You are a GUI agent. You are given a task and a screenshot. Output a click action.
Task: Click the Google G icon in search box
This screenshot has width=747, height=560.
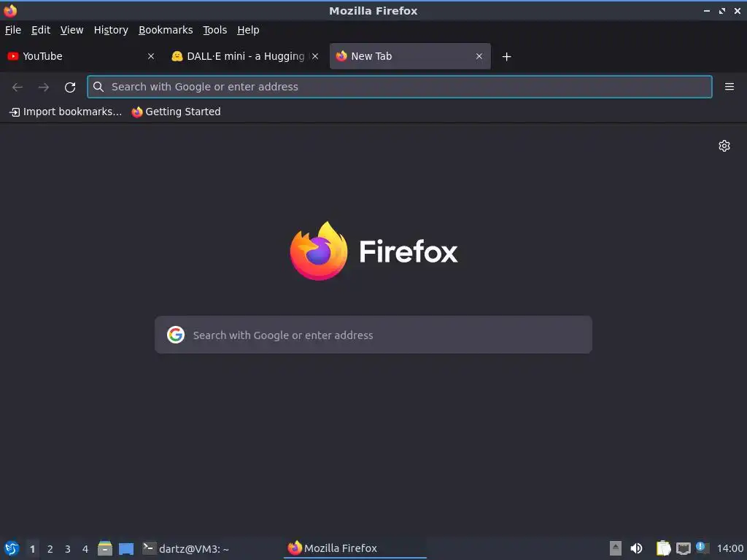(176, 335)
